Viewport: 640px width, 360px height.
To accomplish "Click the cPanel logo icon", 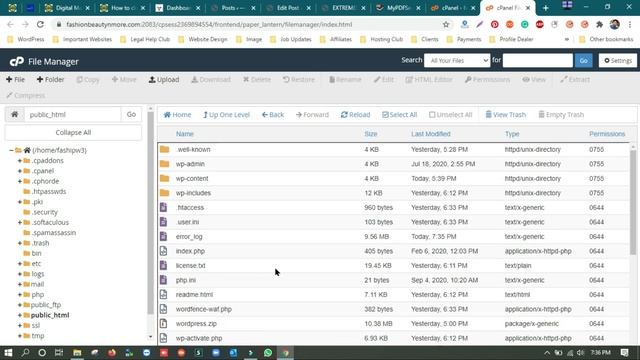I will click(17, 62).
